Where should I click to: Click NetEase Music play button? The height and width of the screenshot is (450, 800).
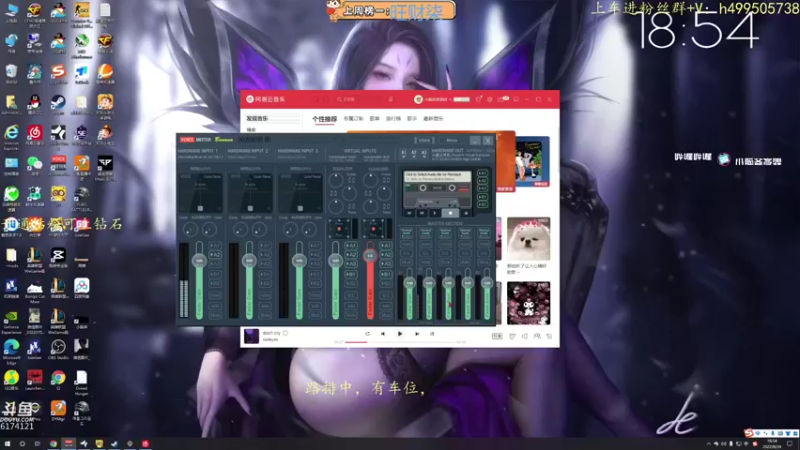(x=399, y=334)
